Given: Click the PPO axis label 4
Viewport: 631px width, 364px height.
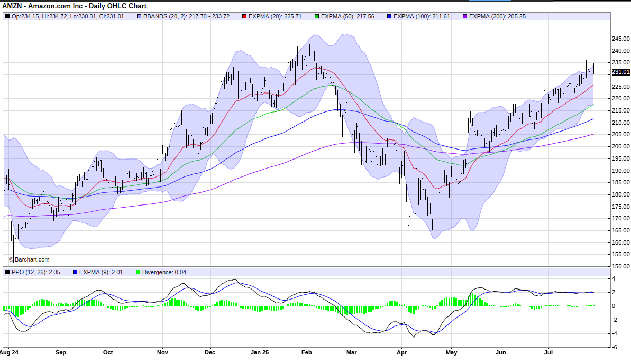Looking at the screenshot, I should coord(614,278).
